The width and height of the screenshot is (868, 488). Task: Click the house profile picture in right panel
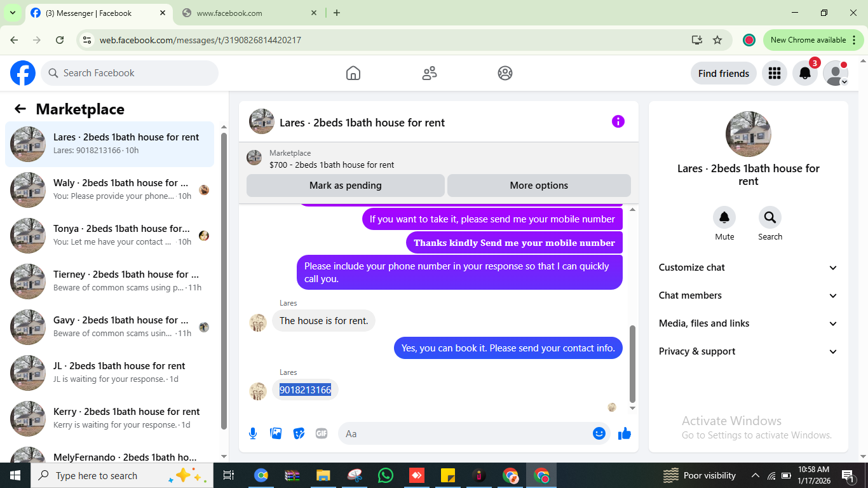click(749, 134)
